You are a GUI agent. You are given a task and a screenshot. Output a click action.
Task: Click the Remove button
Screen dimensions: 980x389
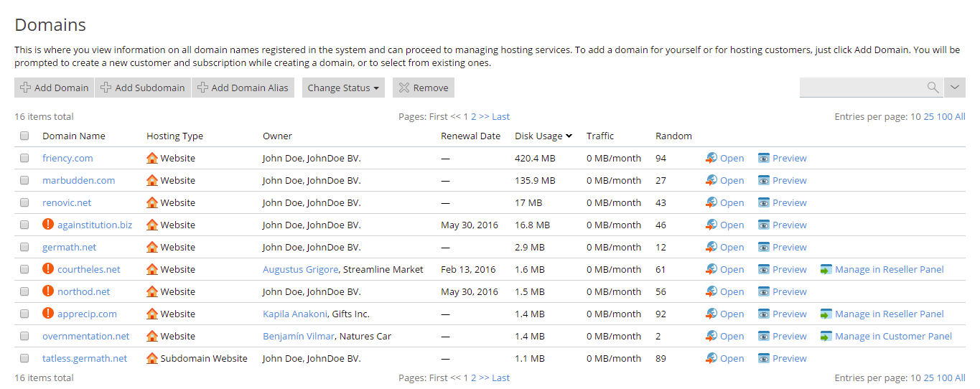click(x=424, y=88)
